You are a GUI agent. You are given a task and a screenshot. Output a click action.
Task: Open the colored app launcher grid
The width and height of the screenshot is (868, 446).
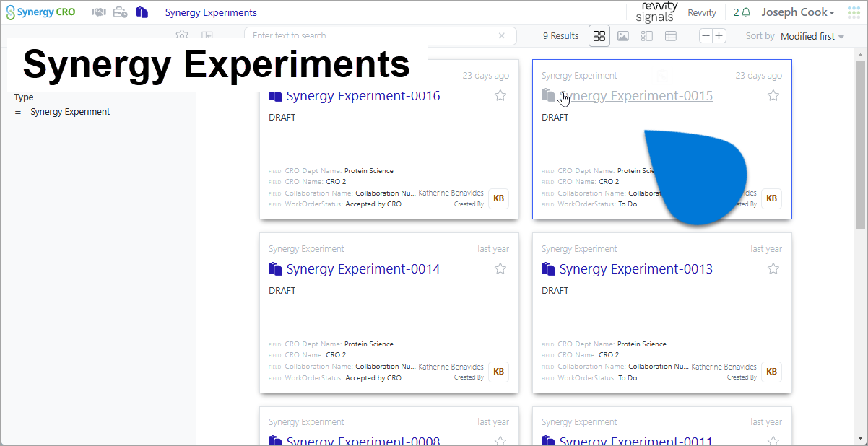tap(854, 13)
